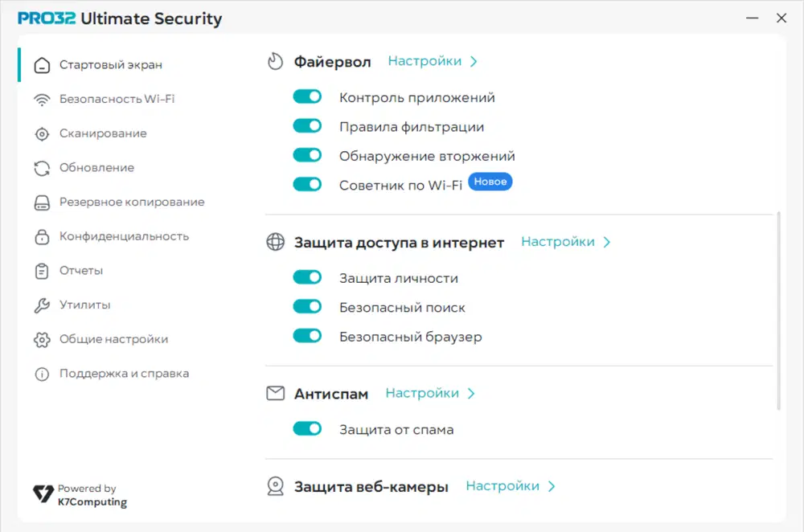Click the Wi-Fi security sidebar icon
This screenshot has height=532, width=804.
[42, 100]
